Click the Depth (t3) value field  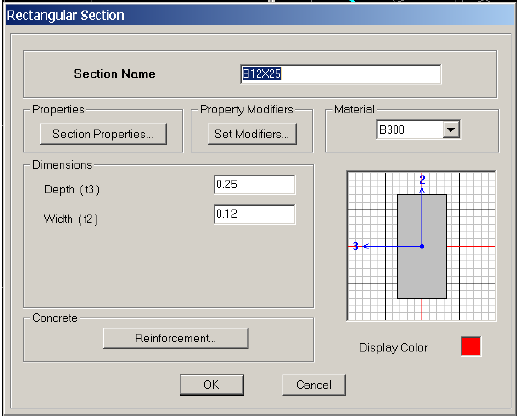point(254,184)
